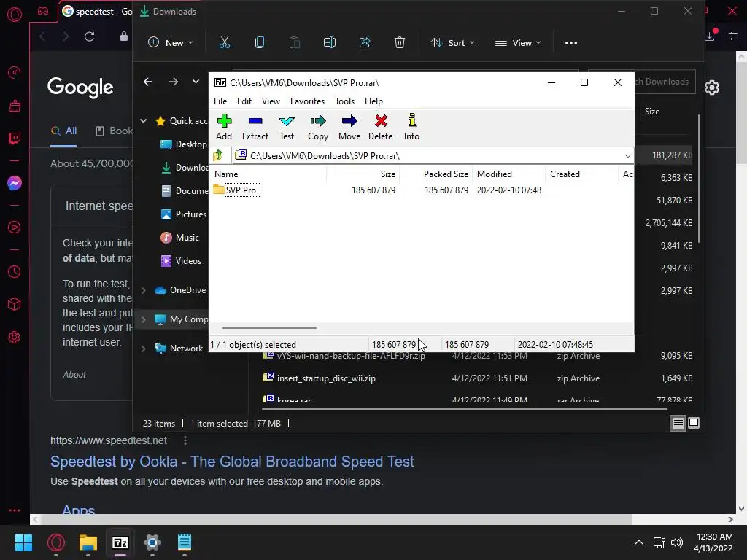The image size is (747, 560).
Task: Open the 7-Zip taskbar icon
Action: (120, 542)
